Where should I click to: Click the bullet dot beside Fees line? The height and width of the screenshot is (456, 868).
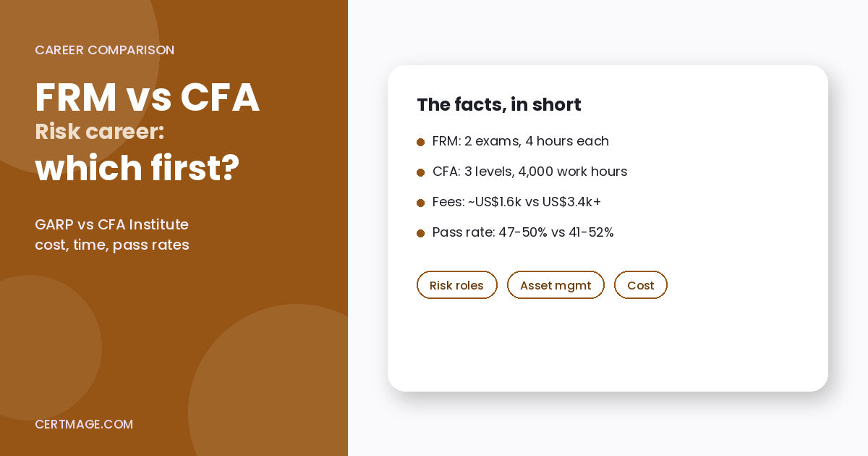420,203
